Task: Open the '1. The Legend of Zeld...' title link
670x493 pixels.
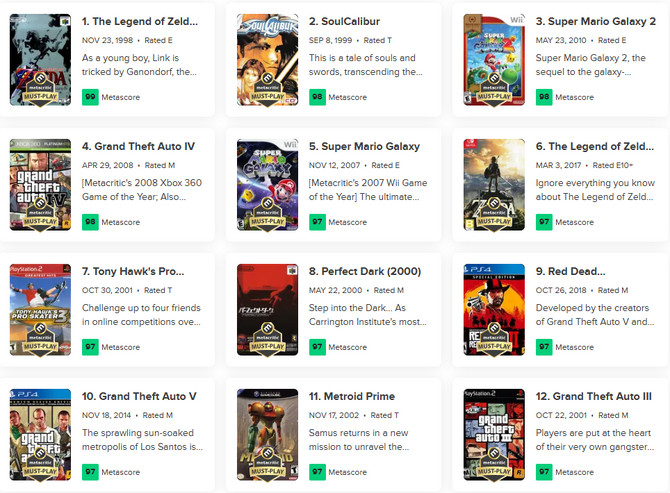Action: pos(140,21)
